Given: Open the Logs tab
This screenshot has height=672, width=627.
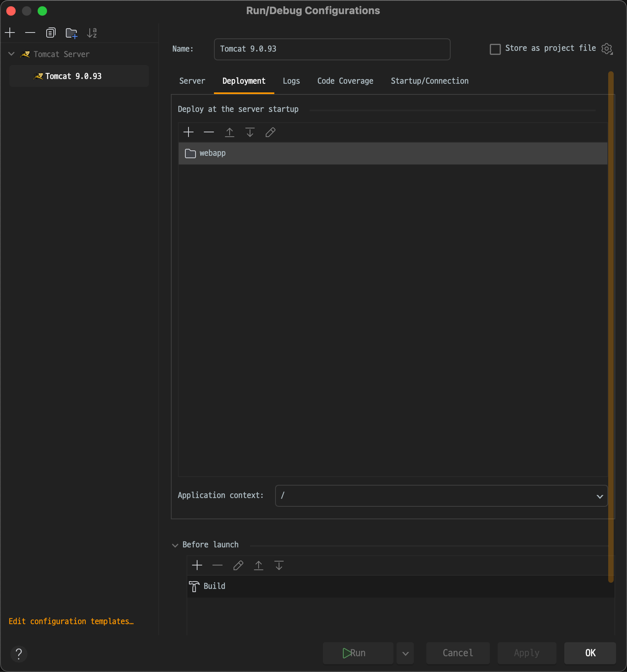Looking at the screenshot, I should pyautogui.click(x=291, y=81).
